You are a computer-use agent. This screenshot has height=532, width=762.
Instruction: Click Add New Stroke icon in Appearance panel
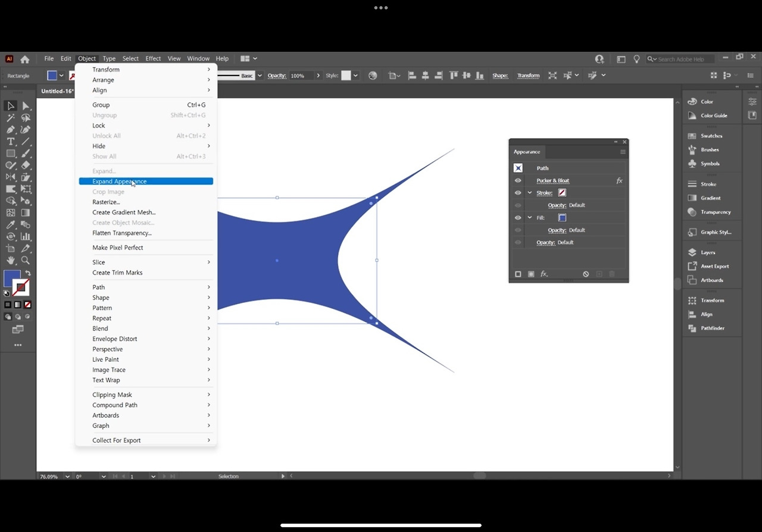click(x=518, y=274)
